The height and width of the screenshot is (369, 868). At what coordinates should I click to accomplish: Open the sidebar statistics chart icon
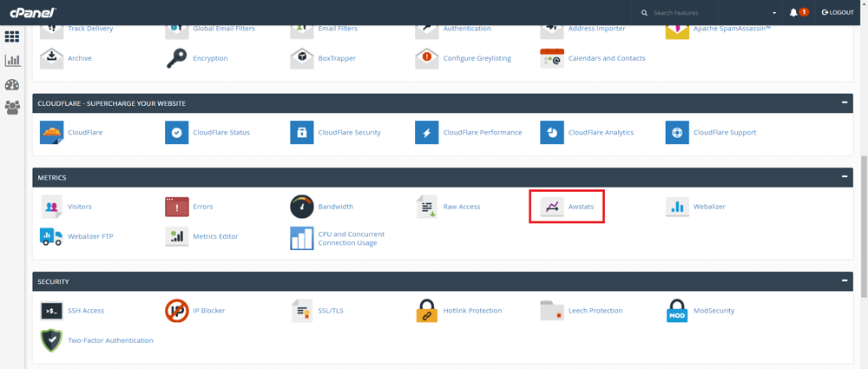click(12, 61)
